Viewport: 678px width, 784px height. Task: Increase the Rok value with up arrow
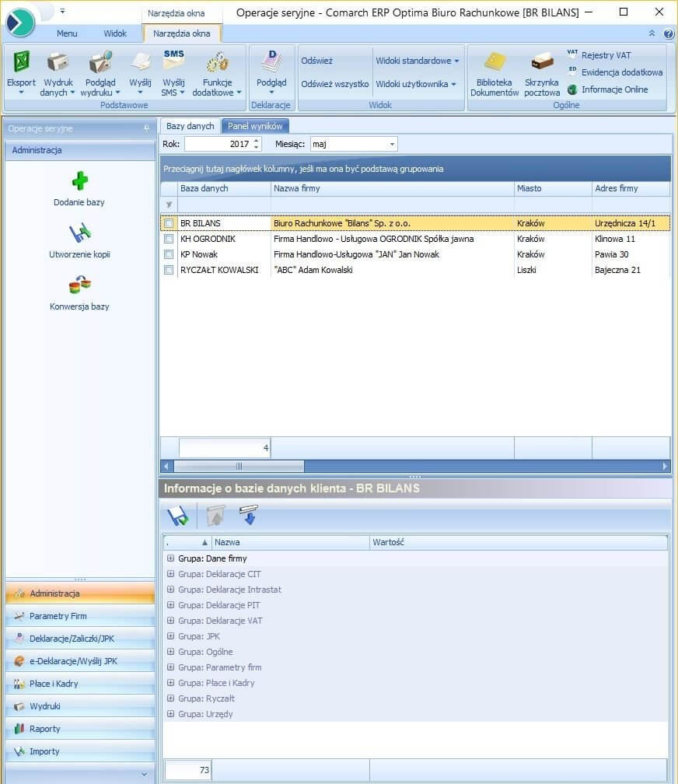256,141
